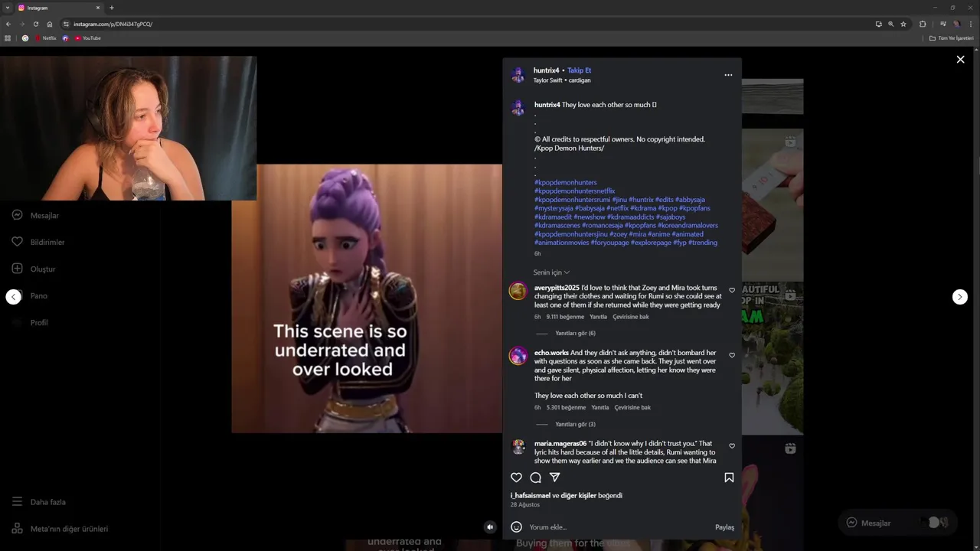The width and height of the screenshot is (980, 551).
Task: Open i_hafsaismael from likes line
Action: pyautogui.click(x=531, y=496)
